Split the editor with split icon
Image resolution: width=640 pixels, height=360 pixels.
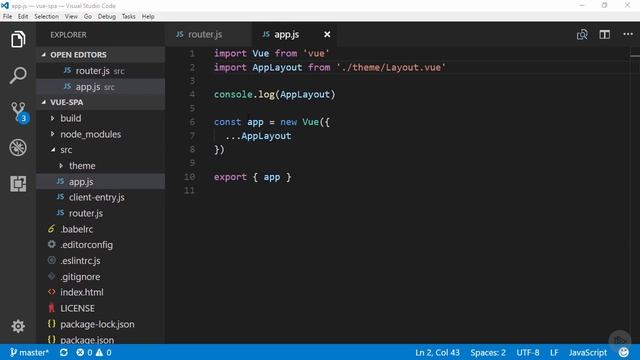(x=604, y=35)
